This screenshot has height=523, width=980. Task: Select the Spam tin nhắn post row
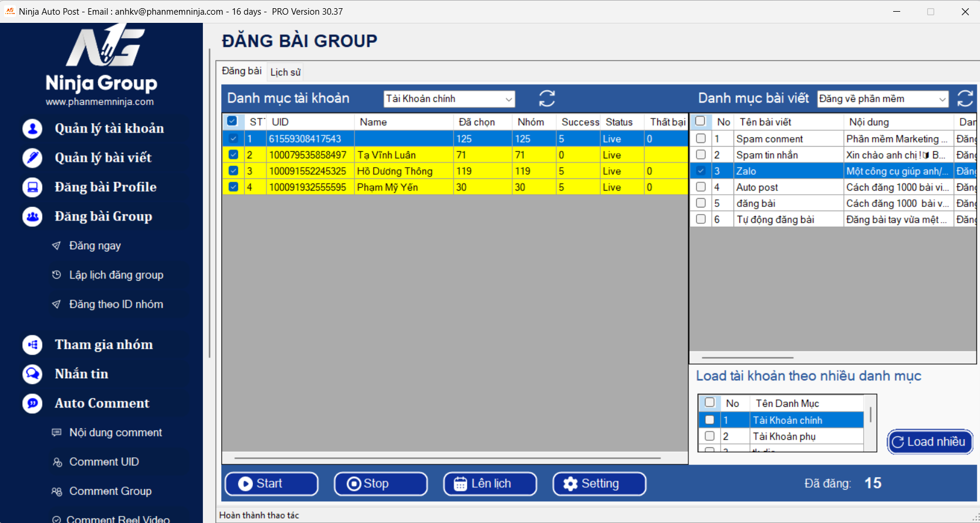click(833, 155)
